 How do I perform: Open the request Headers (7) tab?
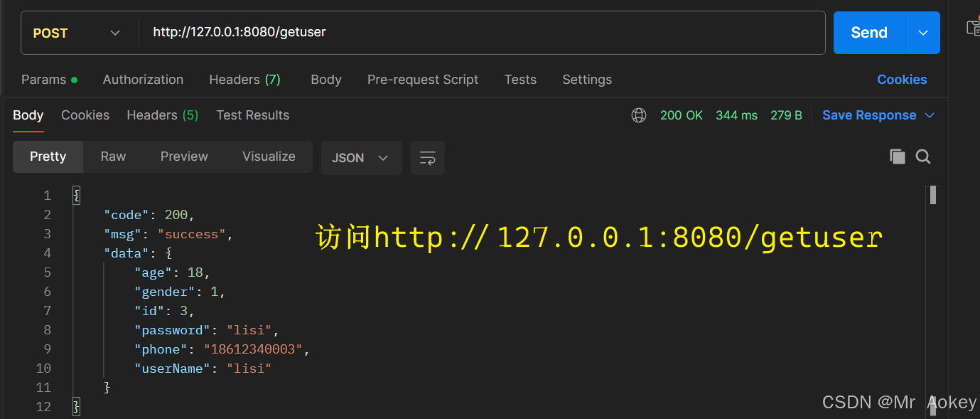tap(244, 80)
